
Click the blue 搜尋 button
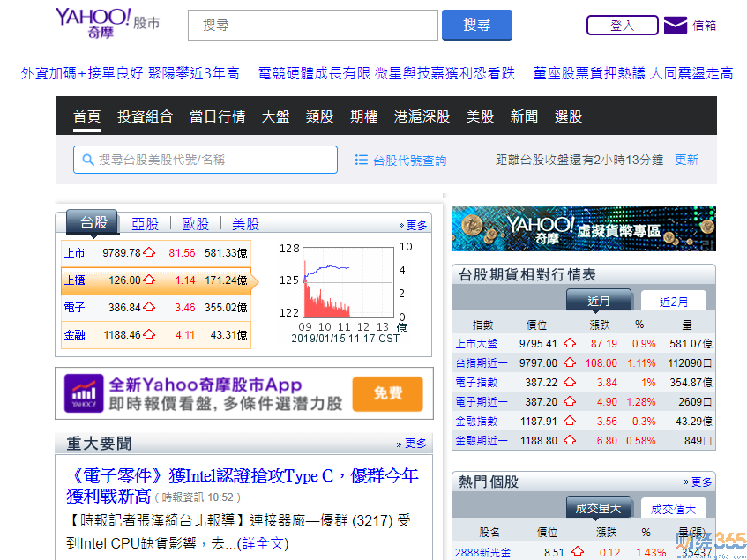tap(477, 26)
